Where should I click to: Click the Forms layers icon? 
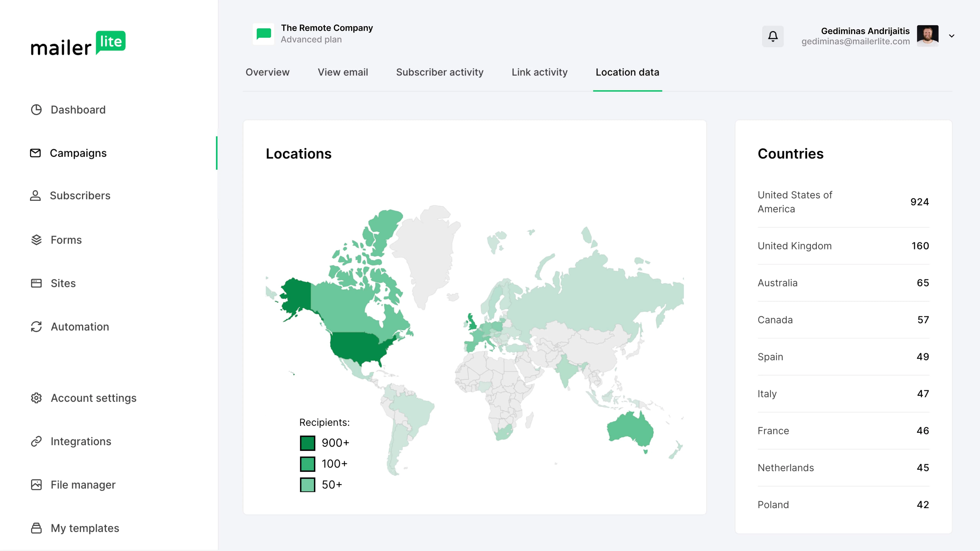pos(36,240)
